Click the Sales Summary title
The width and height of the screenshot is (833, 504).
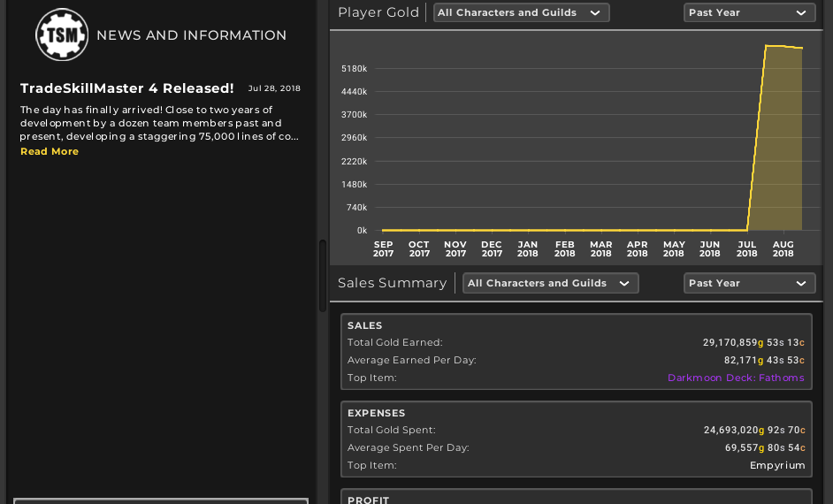click(392, 283)
